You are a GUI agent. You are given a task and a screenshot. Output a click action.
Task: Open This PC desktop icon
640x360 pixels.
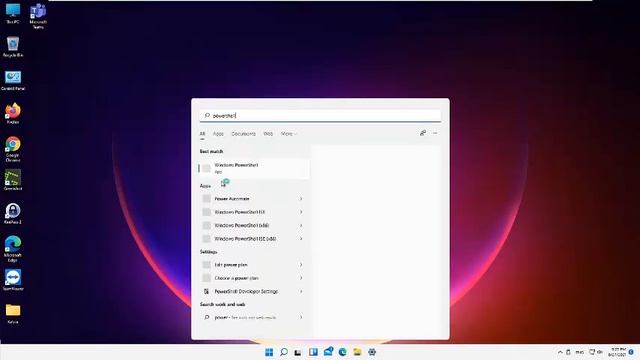coord(13,13)
